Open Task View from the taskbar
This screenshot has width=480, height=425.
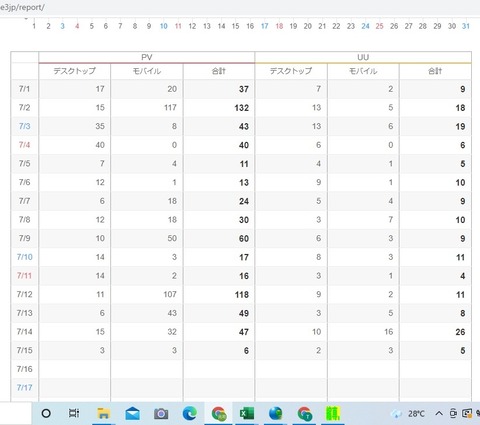tap(74, 413)
